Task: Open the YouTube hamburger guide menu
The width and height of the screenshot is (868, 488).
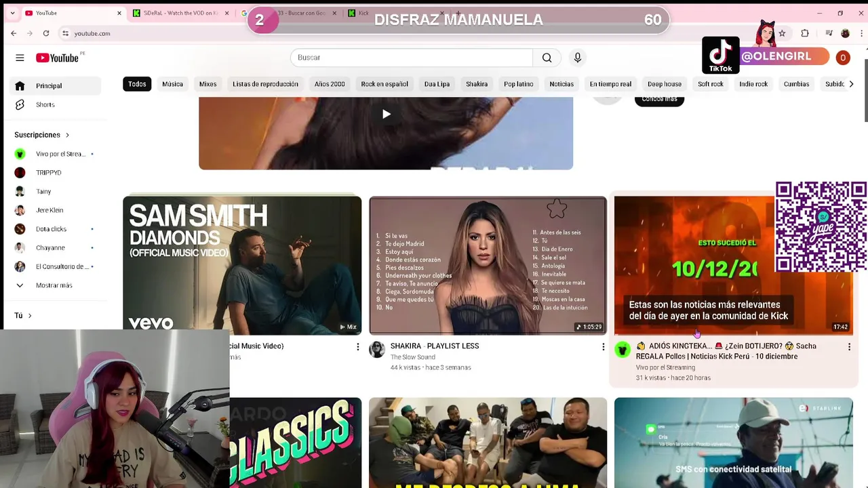Action: (x=20, y=58)
